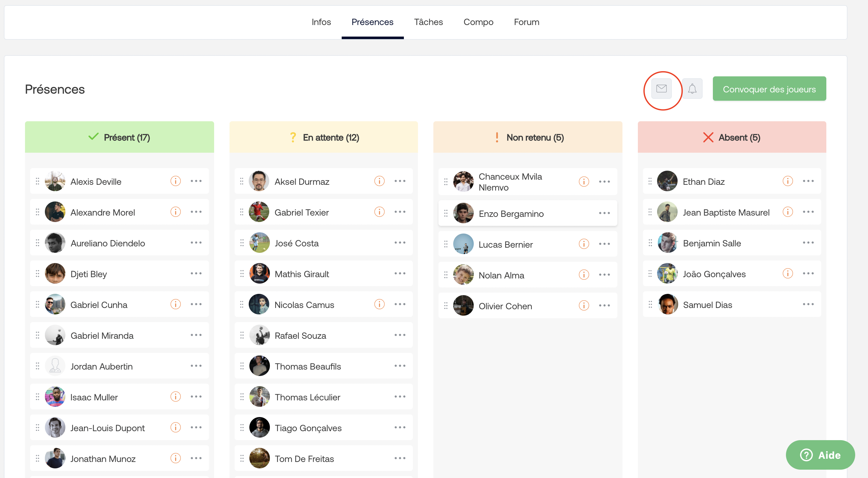Viewport: 868px width, 478px height.
Task: Open three-dot menu for Alexis Deville
Action: pos(196,181)
